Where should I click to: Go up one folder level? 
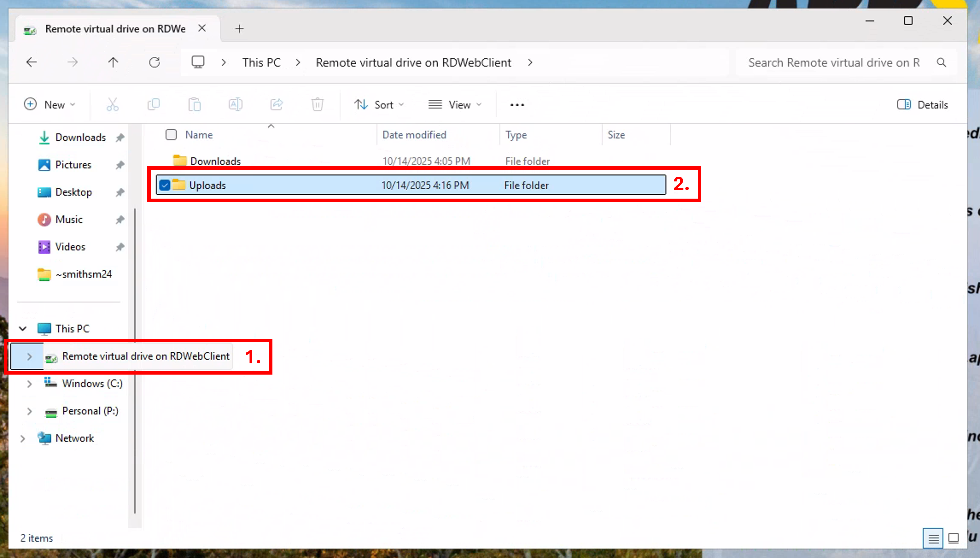pos(113,62)
